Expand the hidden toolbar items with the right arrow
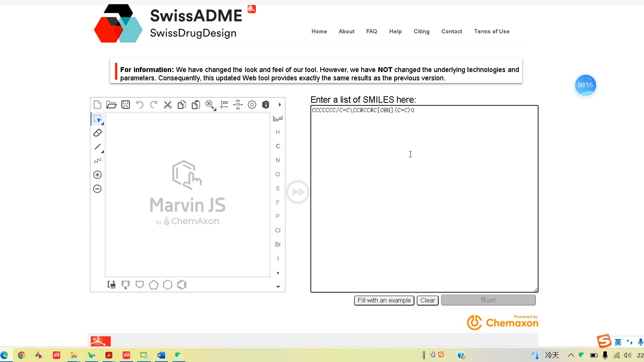 click(x=279, y=105)
